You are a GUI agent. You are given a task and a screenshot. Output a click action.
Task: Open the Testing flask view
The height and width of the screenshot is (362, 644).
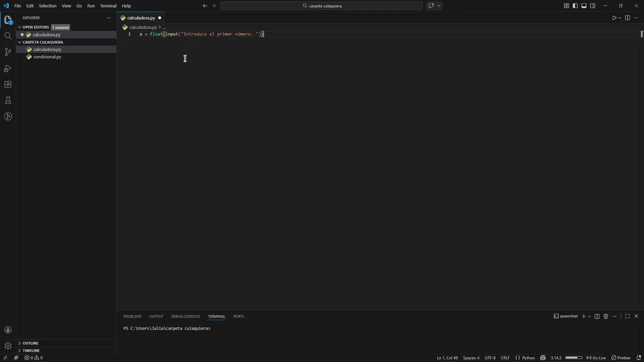[x=8, y=100]
